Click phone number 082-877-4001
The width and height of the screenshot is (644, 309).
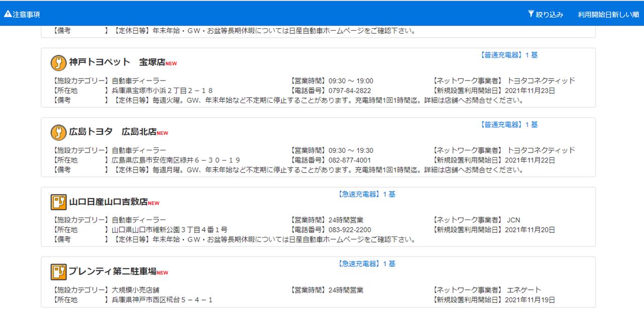tap(350, 160)
